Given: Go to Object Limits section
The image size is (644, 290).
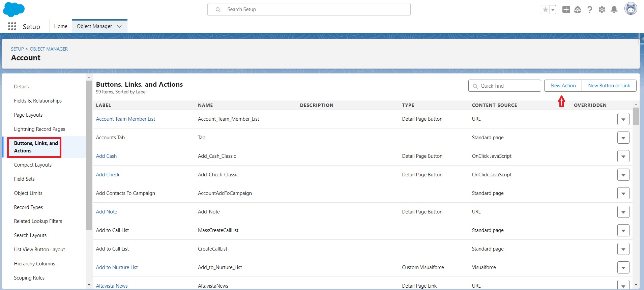Looking at the screenshot, I should 28,193.
